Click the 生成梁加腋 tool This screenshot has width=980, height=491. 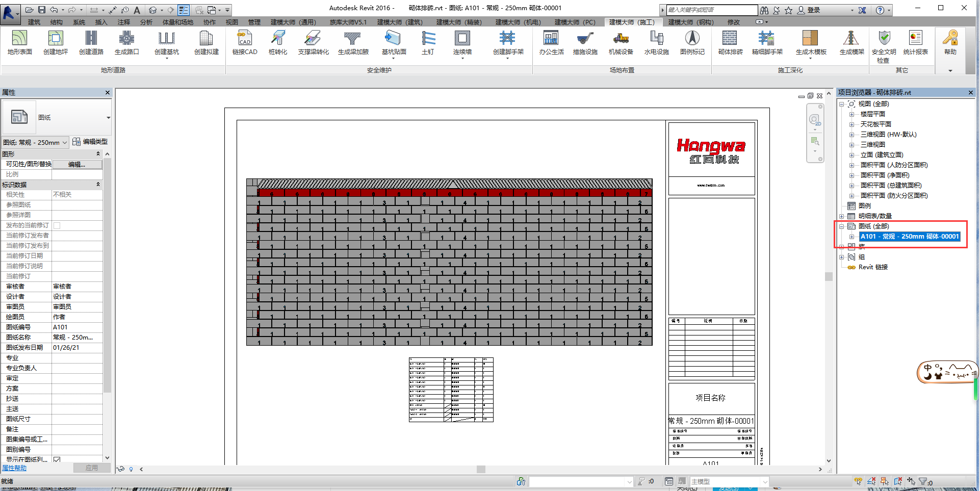click(353, 43)
